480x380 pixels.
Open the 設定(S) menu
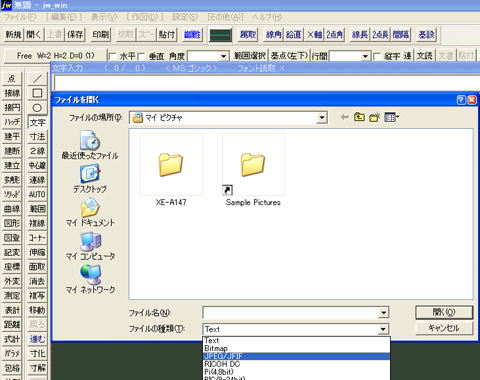(185, 17)
